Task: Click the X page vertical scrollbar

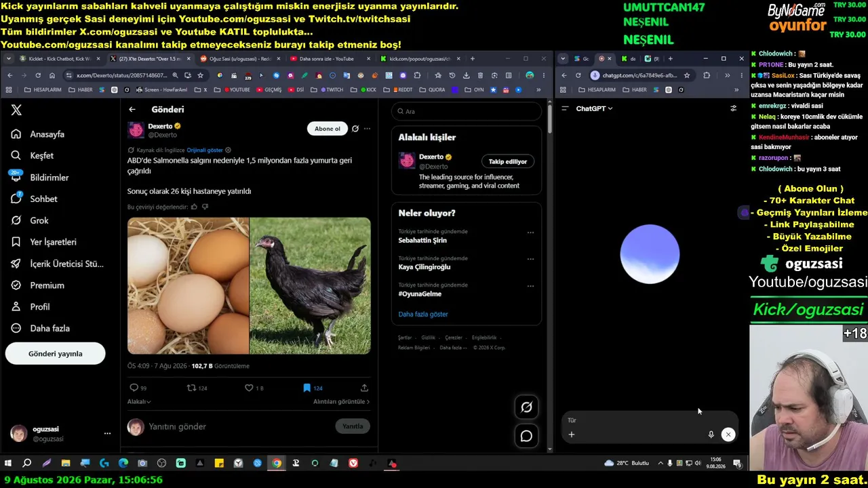Action: (550, 120)
